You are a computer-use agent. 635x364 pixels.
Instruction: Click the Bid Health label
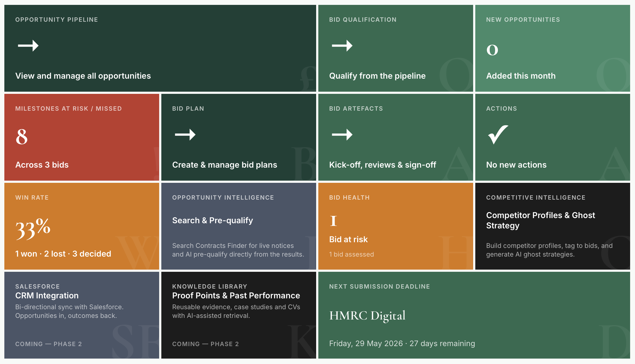pyautogui.click(x=350, y=197)
